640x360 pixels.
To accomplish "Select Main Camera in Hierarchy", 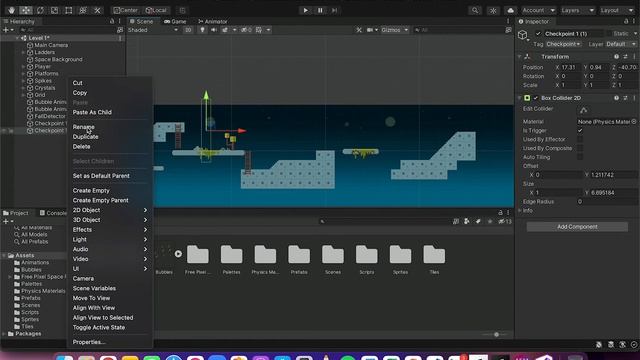I will point(51,45).
